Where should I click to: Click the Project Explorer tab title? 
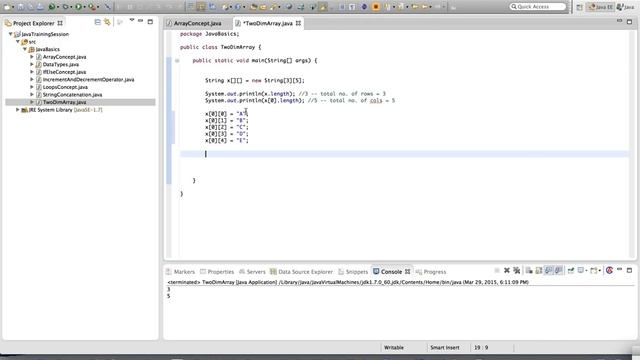coord(33,23)
